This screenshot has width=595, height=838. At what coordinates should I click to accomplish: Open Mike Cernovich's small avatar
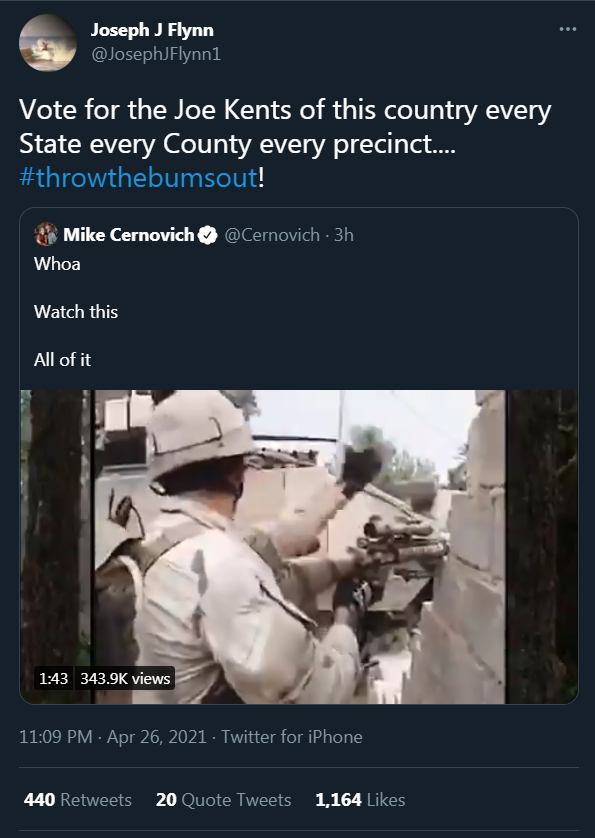(x=46, y=235)
